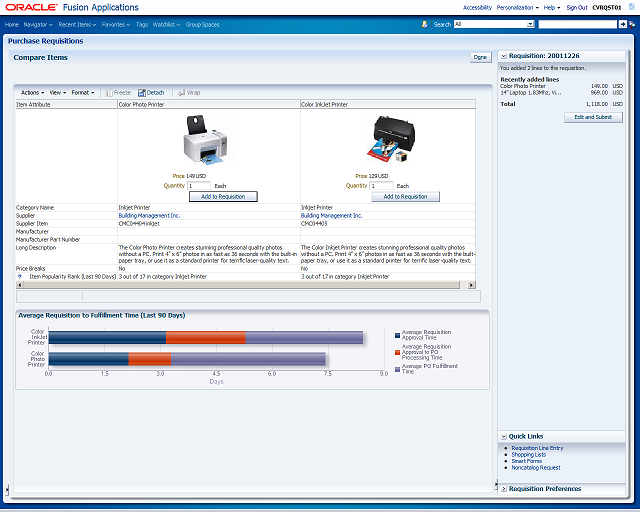This screenshot has height=512, width=640.
Task: Open the Watchlist dropdown
Action: (166, 24)
